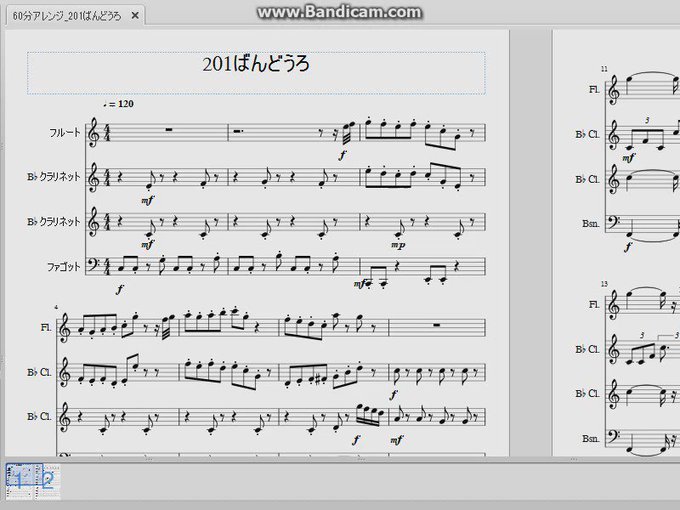
Task: Select the f dynamic below ファゴット first measure
Action: (119, 290)
